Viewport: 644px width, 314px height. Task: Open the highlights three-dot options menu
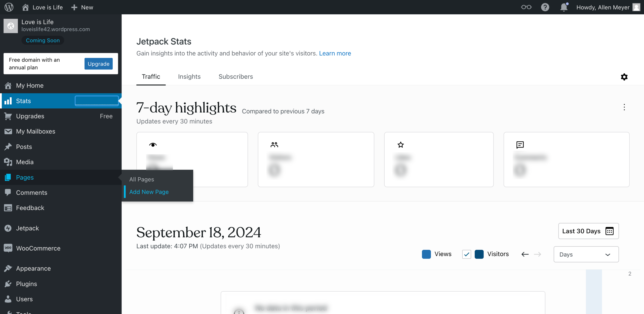(624, 107)
